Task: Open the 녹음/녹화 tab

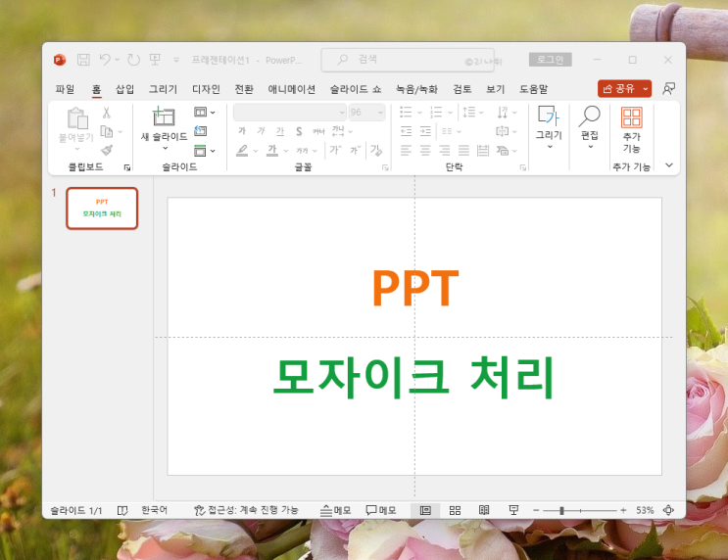Action: tap(416, 89)
